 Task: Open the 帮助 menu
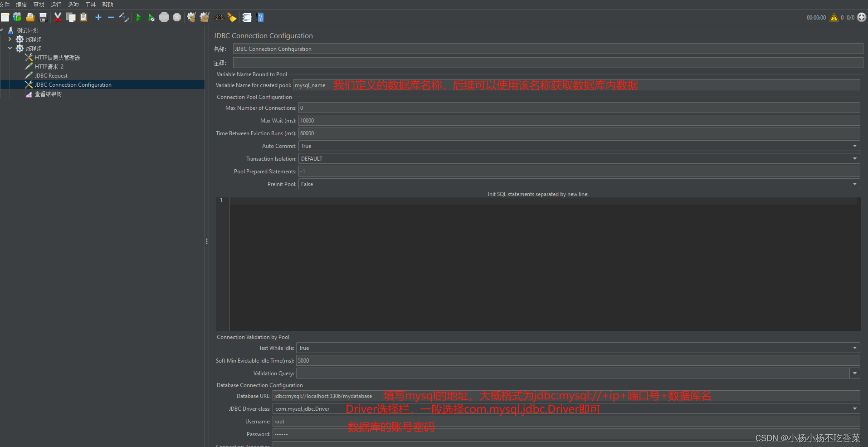[107, 5]
